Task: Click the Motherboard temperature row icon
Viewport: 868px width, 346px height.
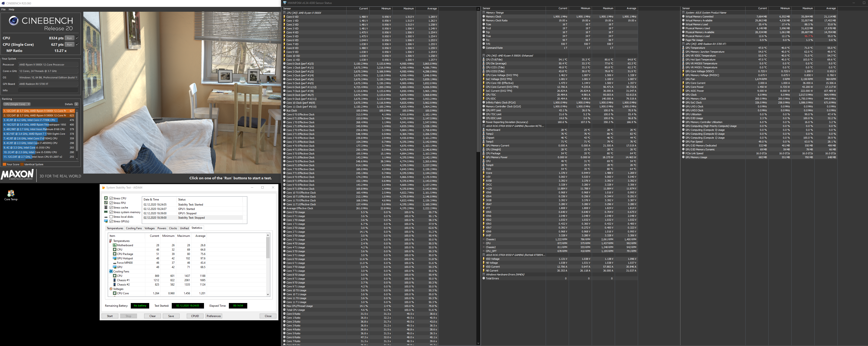Action: pyautogui.click(x=115, y=245)
